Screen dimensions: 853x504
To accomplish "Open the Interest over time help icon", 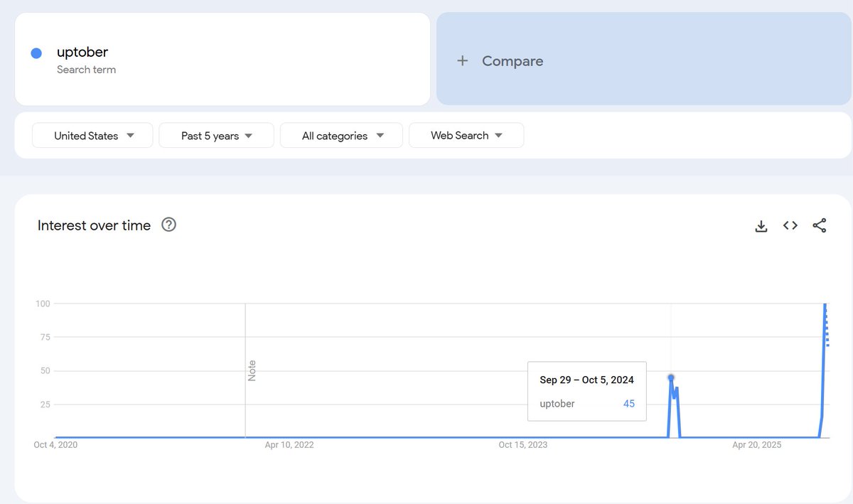I will coord(168,225).
